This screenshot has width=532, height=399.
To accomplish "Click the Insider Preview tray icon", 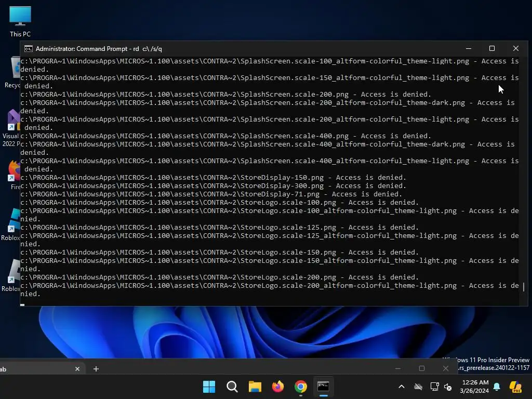I will pyautogui.click(x=515, y=387).
